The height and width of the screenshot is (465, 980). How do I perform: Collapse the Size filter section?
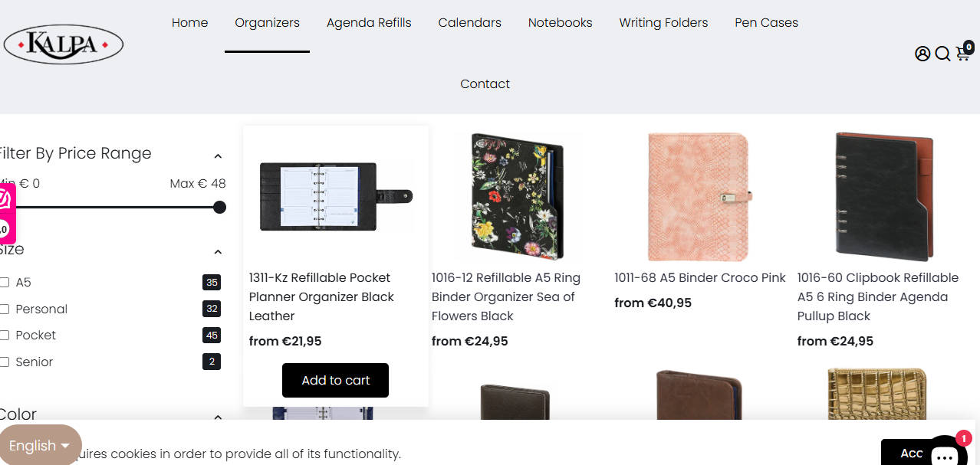point(218,252)
